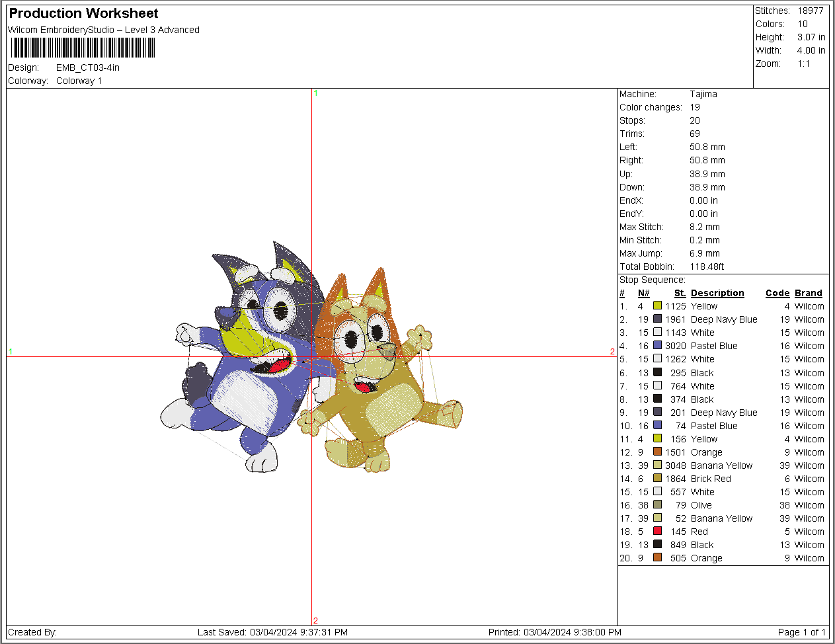Click the Stitches value 18977
Viewport: 835px width, 644px height.
811,11
